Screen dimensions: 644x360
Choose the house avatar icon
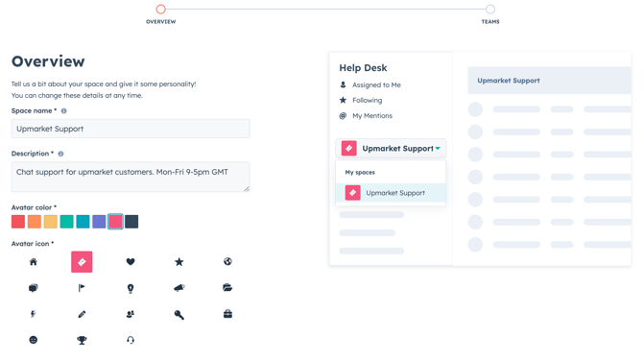tap(34, 262)
